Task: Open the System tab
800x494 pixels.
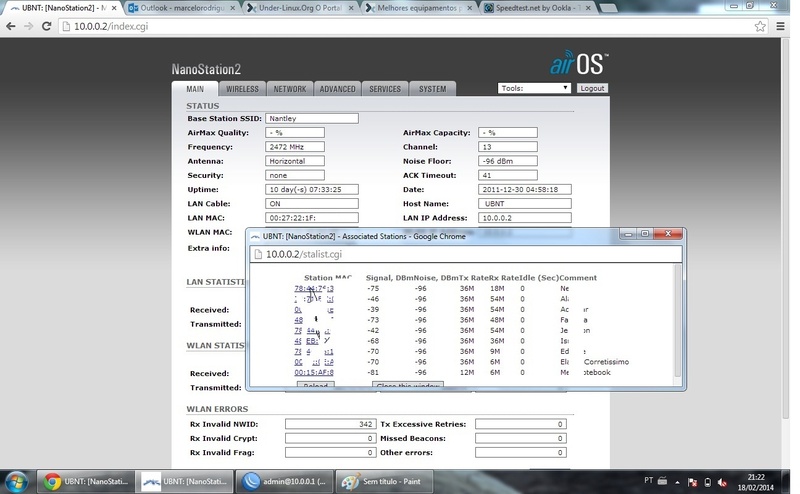Action: click(x=432, y=89)
